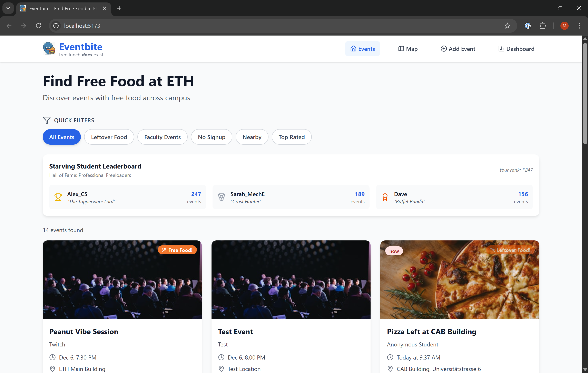Image resolution: width=588 pixels, height=373 pixels.
Task: Click the Starving Student Leaderboard heading
Action: (95, 166)
